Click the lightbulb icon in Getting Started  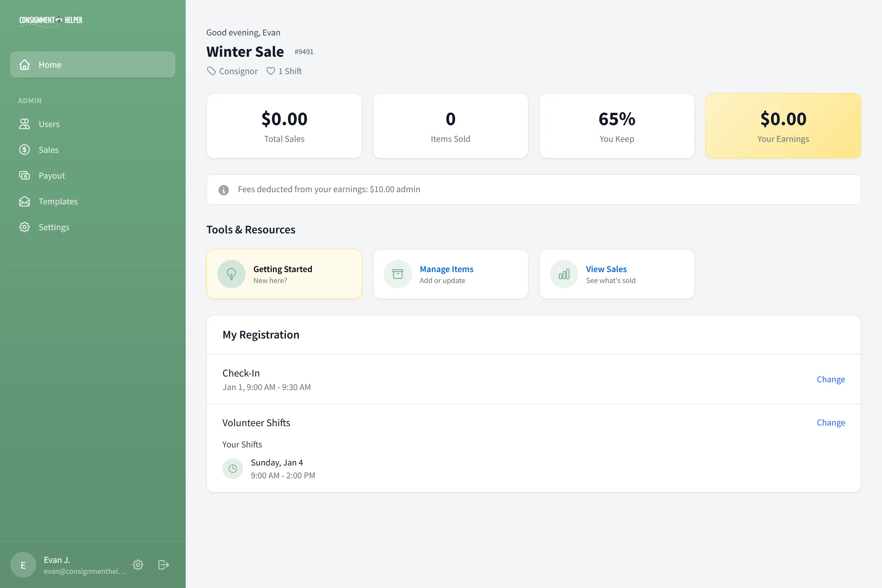231,274
